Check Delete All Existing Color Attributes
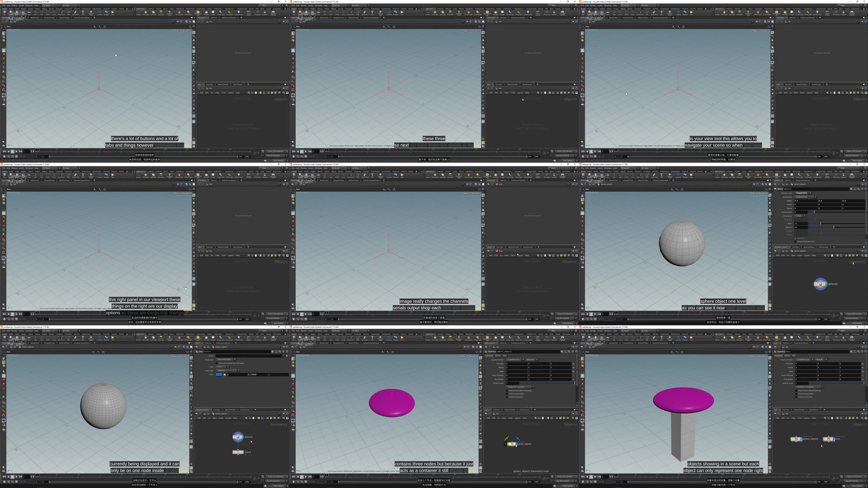The height and width of the screenshot is (488, 868). pos(216,363)
